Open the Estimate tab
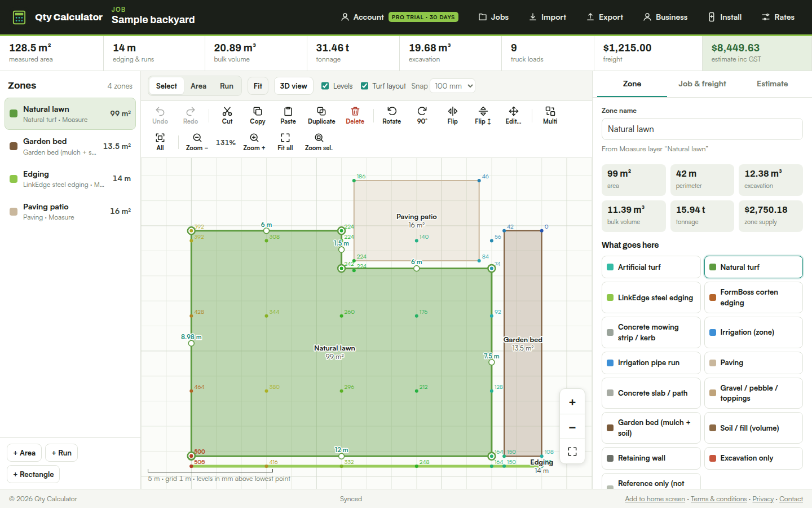Image resolution: width=812 pixels, height=508 pixels. (773, 84)
